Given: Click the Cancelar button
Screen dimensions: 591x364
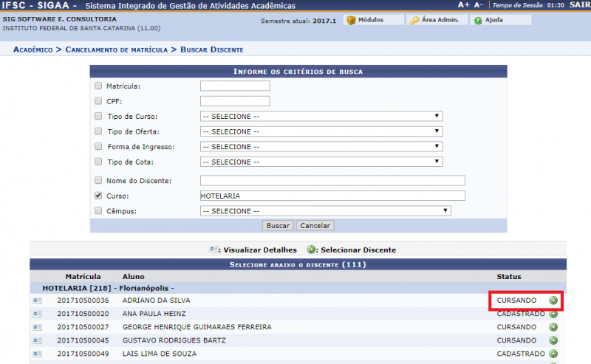Looking at the screenshot, I should [x=315, y=225].
